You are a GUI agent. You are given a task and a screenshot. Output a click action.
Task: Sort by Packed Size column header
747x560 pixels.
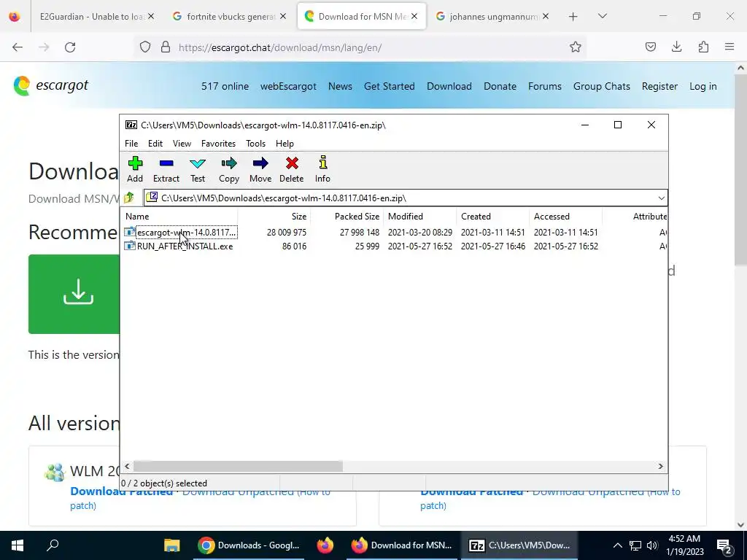347,216
